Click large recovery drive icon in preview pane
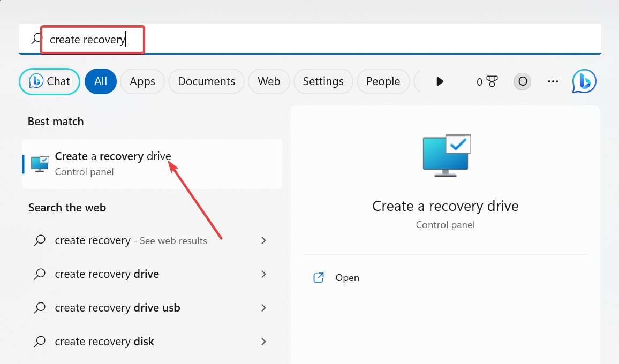619x364 pixels. point(447,156)
